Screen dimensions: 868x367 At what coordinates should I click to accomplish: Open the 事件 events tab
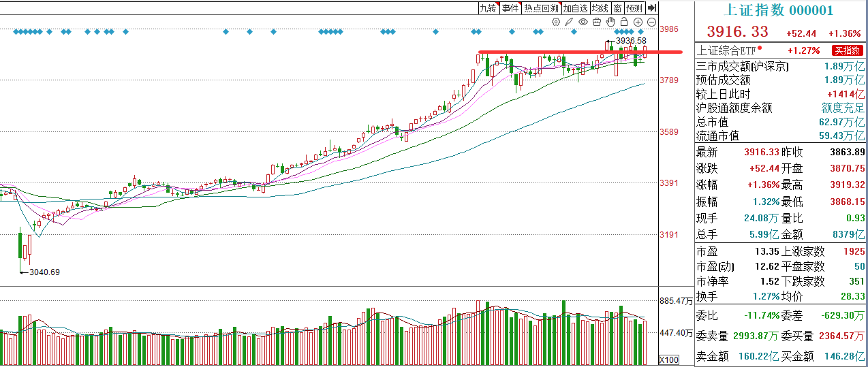coord(510,8)
